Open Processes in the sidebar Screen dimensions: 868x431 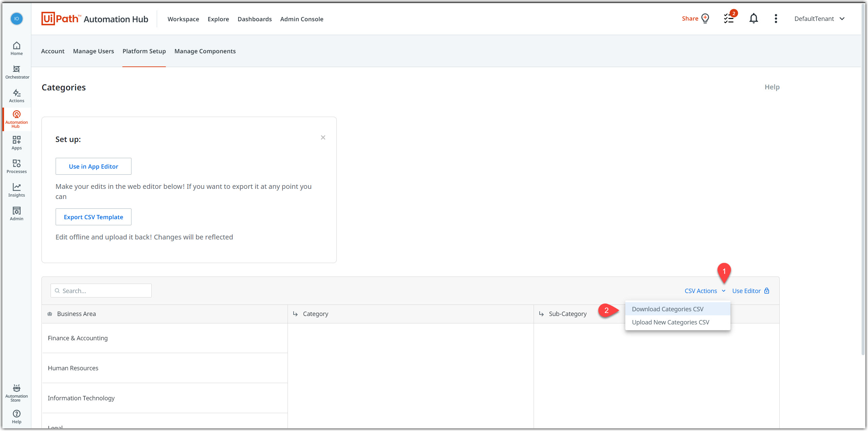(17, 167)
